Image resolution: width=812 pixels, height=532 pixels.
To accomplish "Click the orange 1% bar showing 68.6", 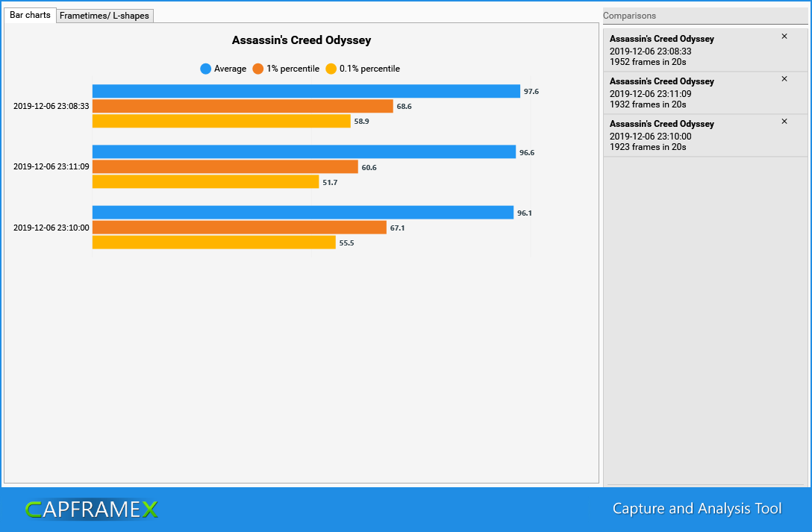I will pyautogui.click(x=243, y=106).
